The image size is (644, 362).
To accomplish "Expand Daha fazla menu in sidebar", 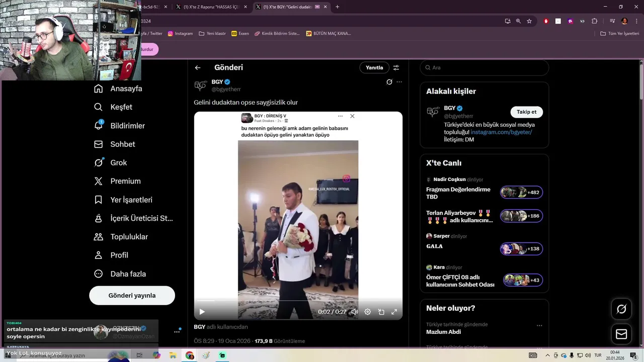I will (120, 274).
